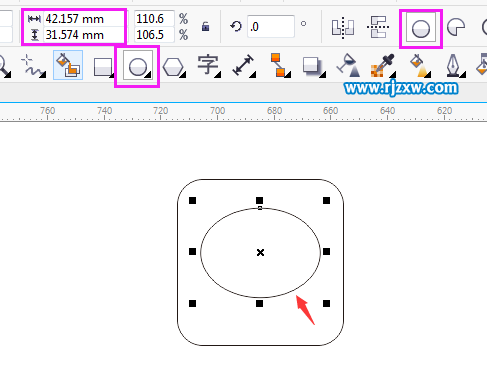The image size is (487, 382).
Task: Select the Drop Shadow tool
Action: pos(313,66)
